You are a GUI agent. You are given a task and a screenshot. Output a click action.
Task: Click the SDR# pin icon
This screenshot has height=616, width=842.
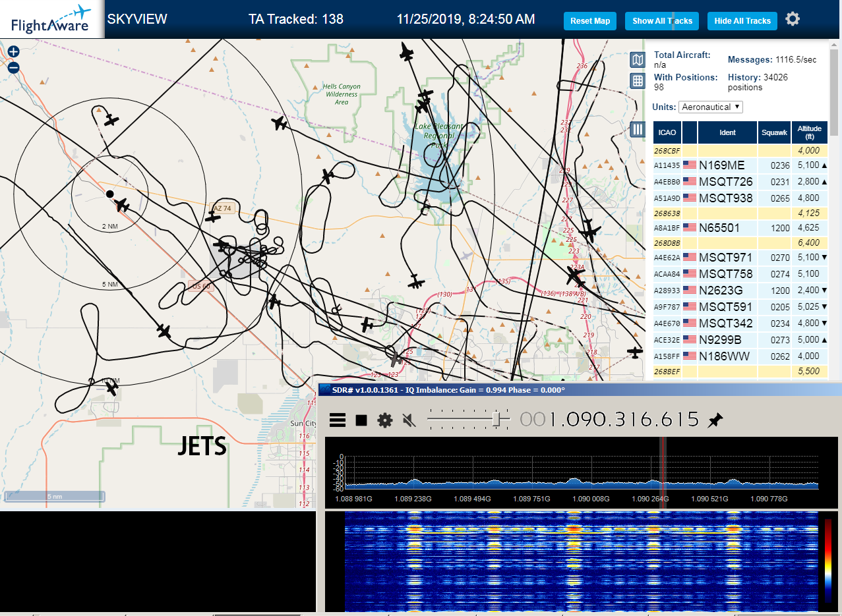click(715, 420)
